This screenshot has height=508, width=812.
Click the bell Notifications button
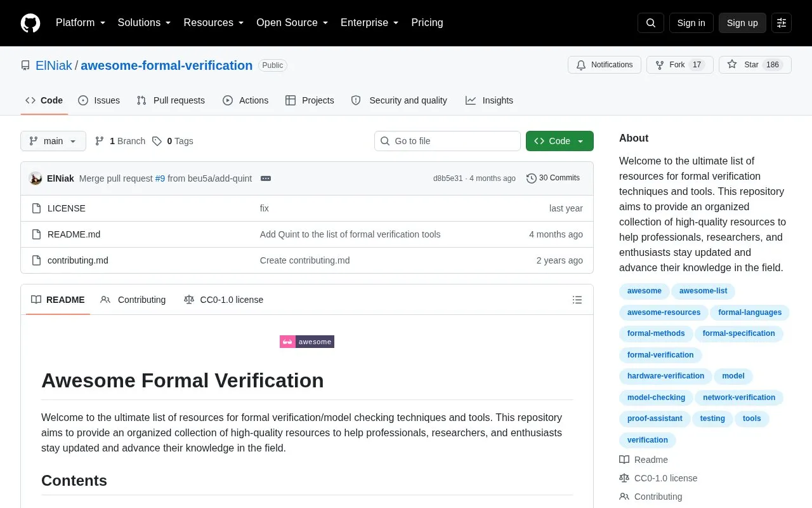click(605, 65)
